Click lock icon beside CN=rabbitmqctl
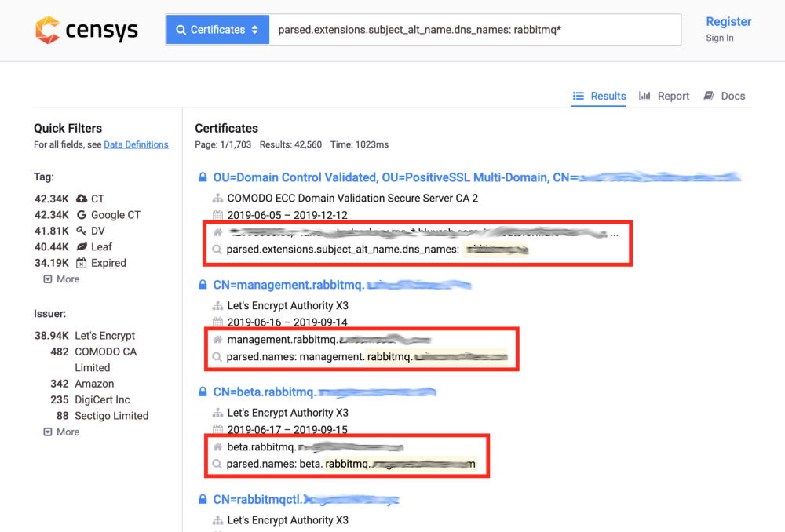The width and height of the screenshot is (785, 532). (x=203, y=499)
